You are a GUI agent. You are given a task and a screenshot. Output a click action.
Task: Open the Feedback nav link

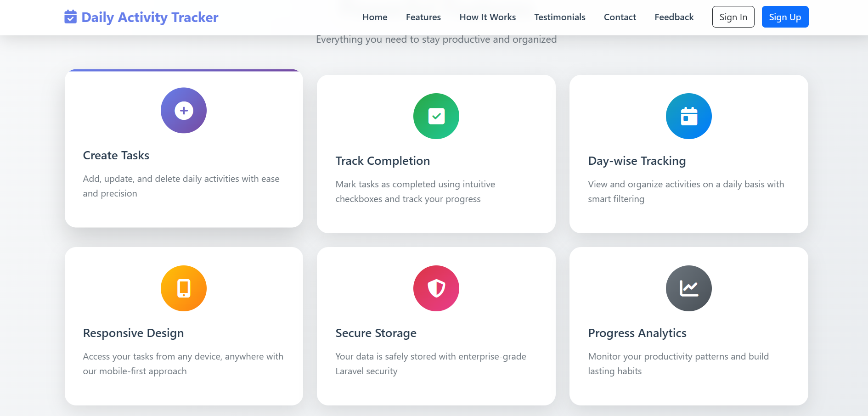click(x=674, y=17)
